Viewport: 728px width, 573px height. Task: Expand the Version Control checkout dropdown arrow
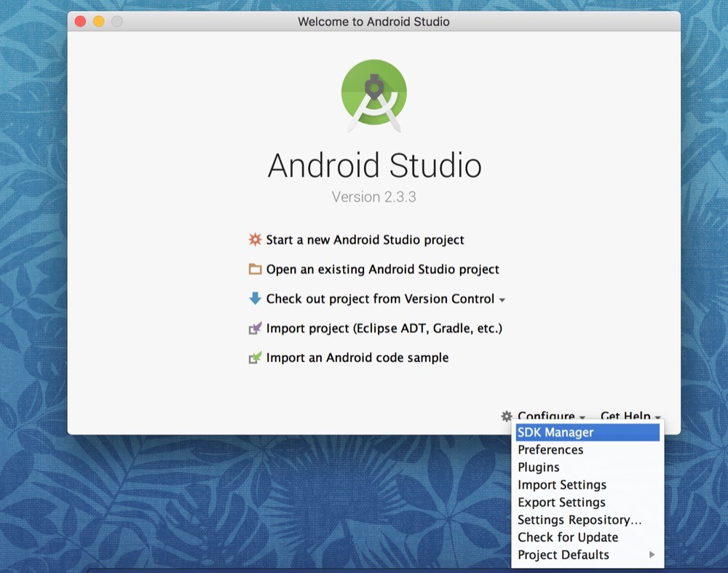[503, 299]
